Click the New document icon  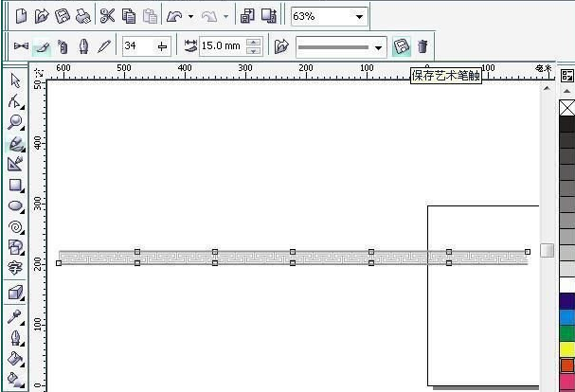coord(21,16)
